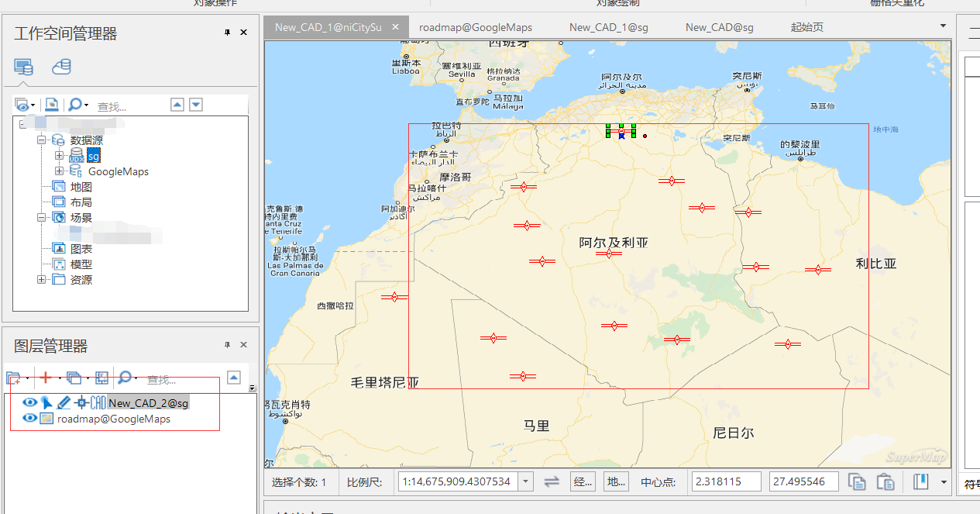980x514 pixels.
Task: Click the center point Y field 27.495546
Action: (x=804, y=481)
